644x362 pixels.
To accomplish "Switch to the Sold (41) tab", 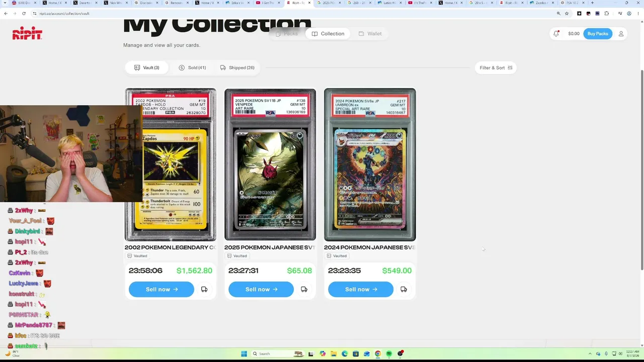I will (192, 68).
